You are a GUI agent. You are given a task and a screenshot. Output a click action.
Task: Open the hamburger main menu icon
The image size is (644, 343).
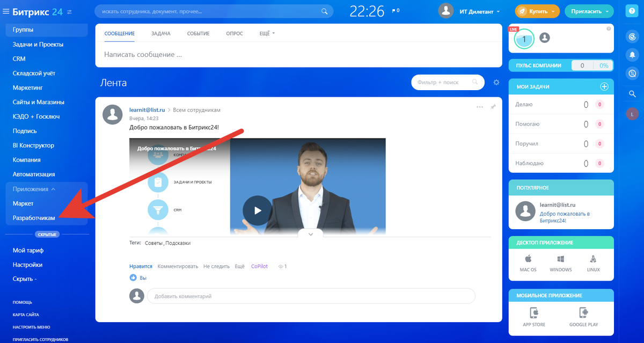coord(6,11)
